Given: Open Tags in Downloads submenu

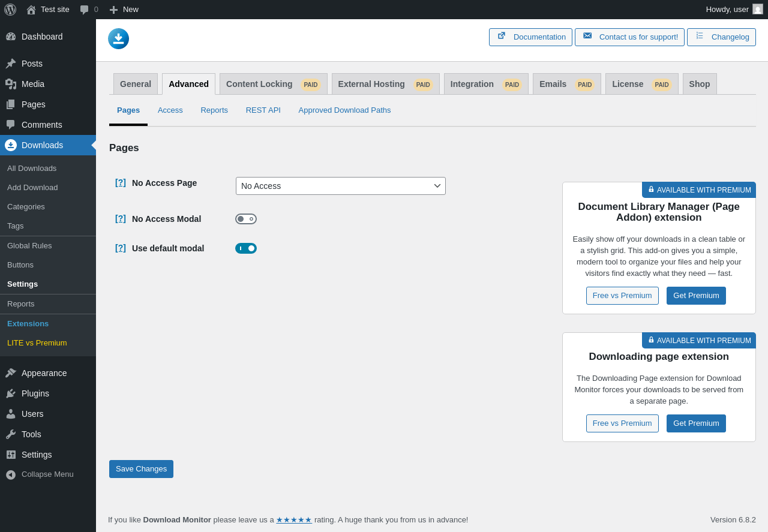Looking at the screenshot, I should (48, 226).
